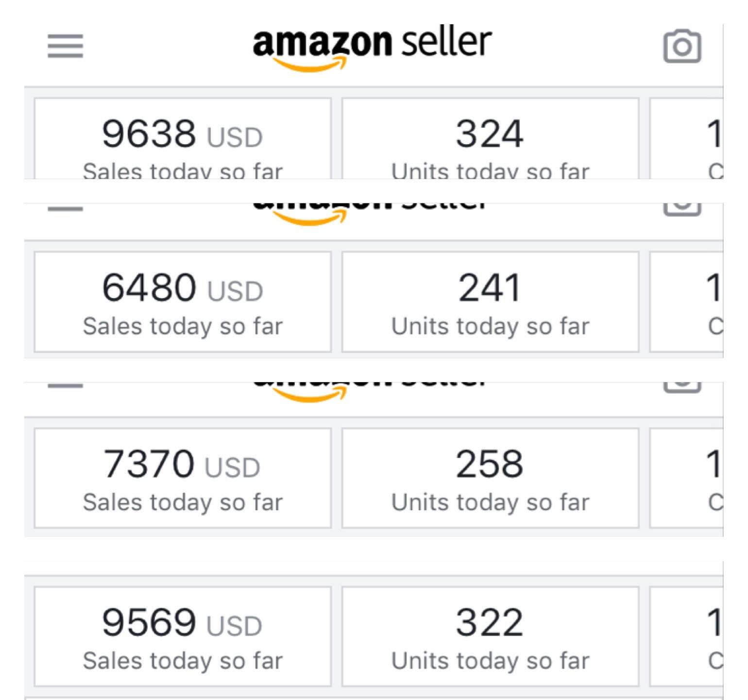Tap the camera icon in the top header

[682, 46]
